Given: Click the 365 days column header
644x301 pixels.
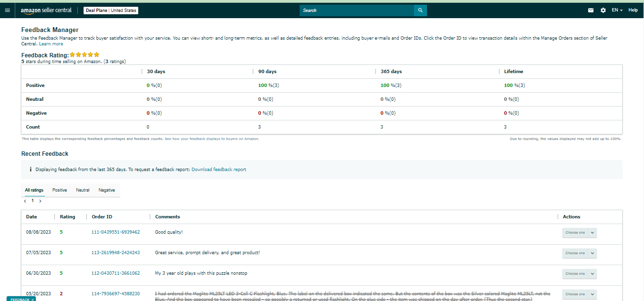Looking at the screenshot, I should (391, 72).
